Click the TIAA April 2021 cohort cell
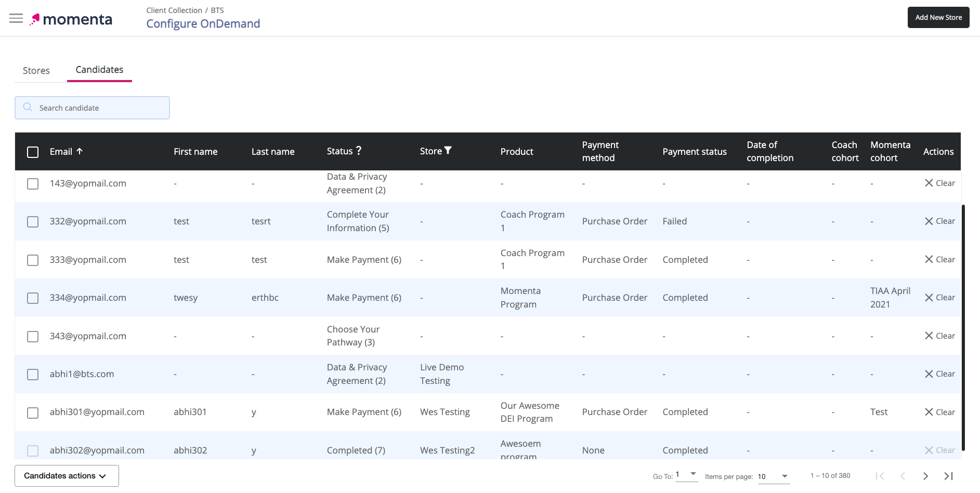The width and height of the screenshot is (980, 493). 890,298
